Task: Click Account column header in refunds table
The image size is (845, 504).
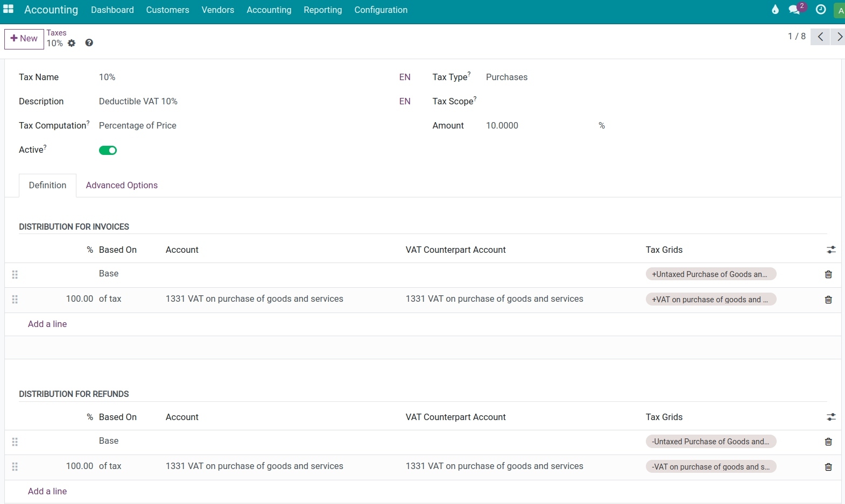Action: coord(182,417)
